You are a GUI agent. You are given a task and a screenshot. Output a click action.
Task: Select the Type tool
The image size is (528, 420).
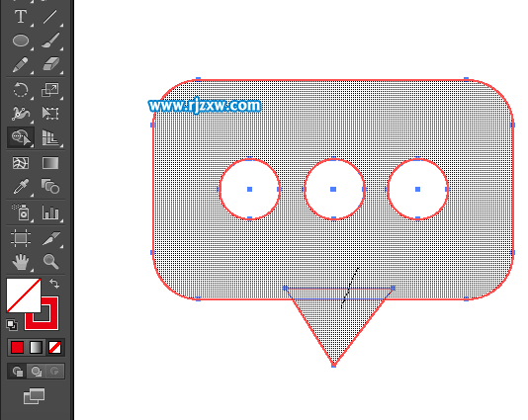click(21, 17)
